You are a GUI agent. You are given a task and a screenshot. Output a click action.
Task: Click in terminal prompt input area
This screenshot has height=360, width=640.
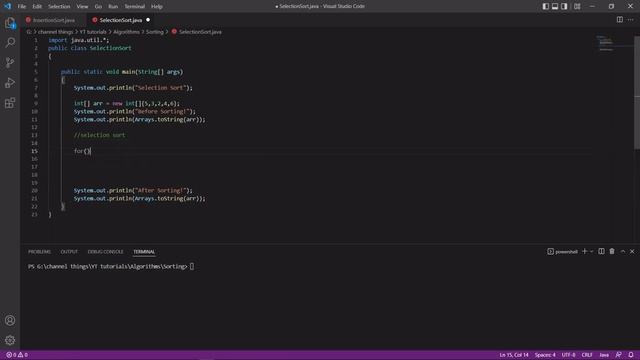click(192, 267)
